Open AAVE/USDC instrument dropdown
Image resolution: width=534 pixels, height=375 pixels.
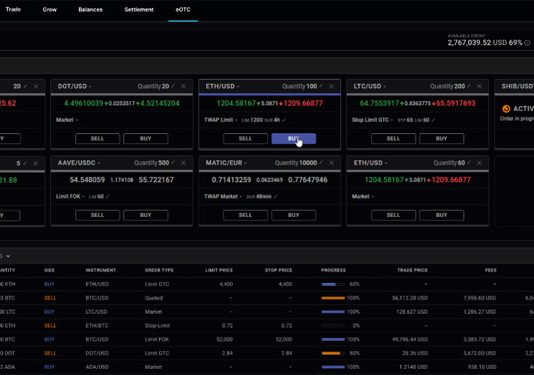click(x=98, y=163)
